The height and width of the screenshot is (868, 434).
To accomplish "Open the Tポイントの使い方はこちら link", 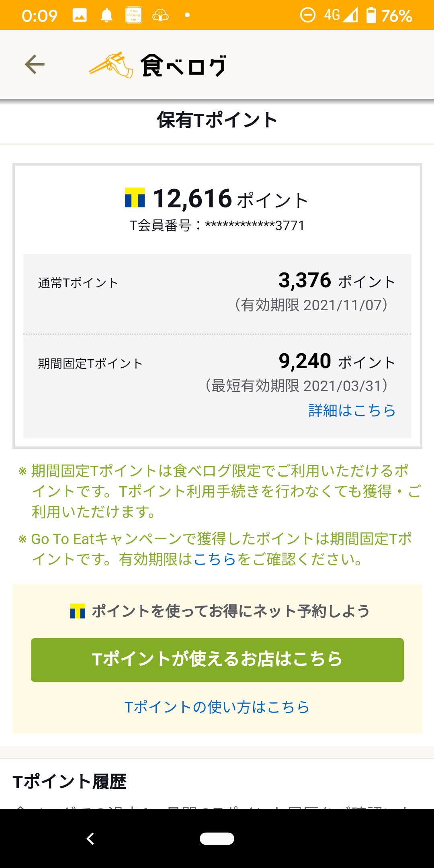I will click(217, 707).
